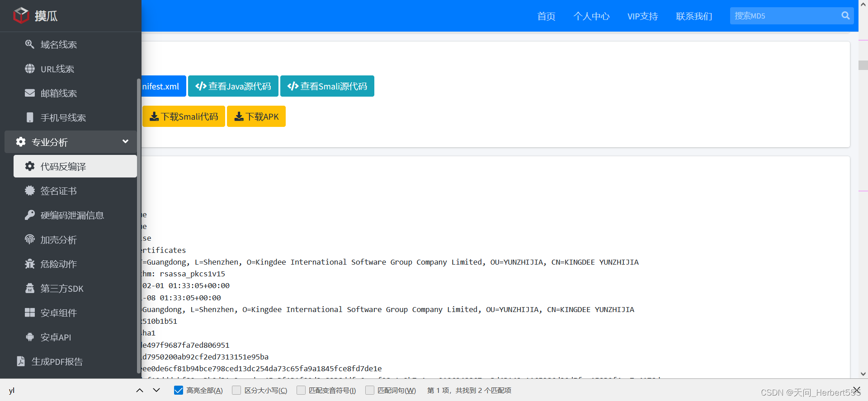Click 下载Smali代码 button
868x401 pixels.
(184, 117)
